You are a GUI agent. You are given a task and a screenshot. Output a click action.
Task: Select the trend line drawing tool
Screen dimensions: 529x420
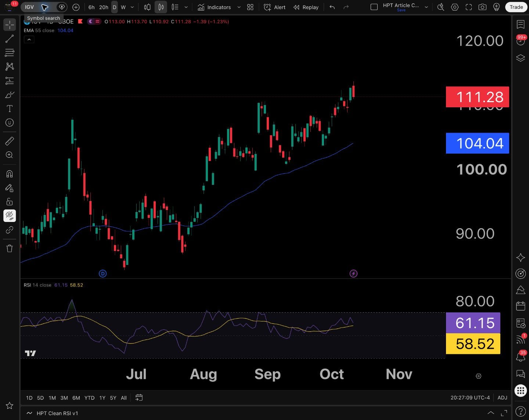(x=10, y=39)
